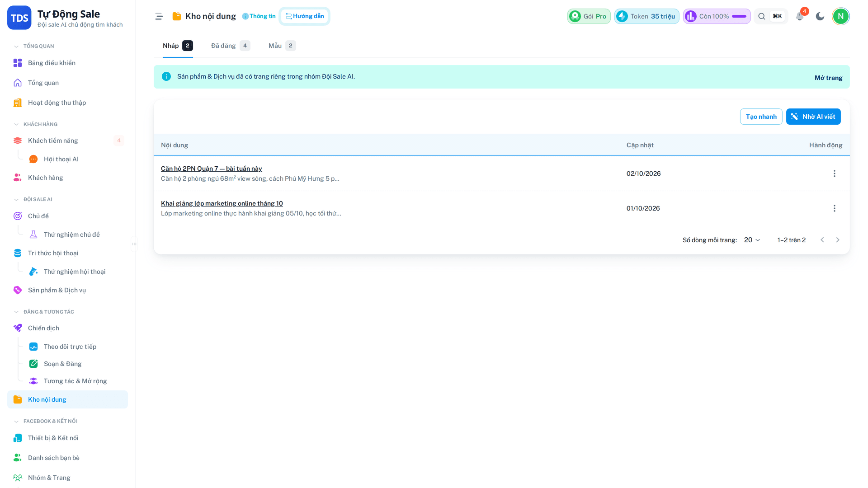Open the Token 35 triệu badge
The height and width of the screenshot is (488, 868).
(646, 17)
